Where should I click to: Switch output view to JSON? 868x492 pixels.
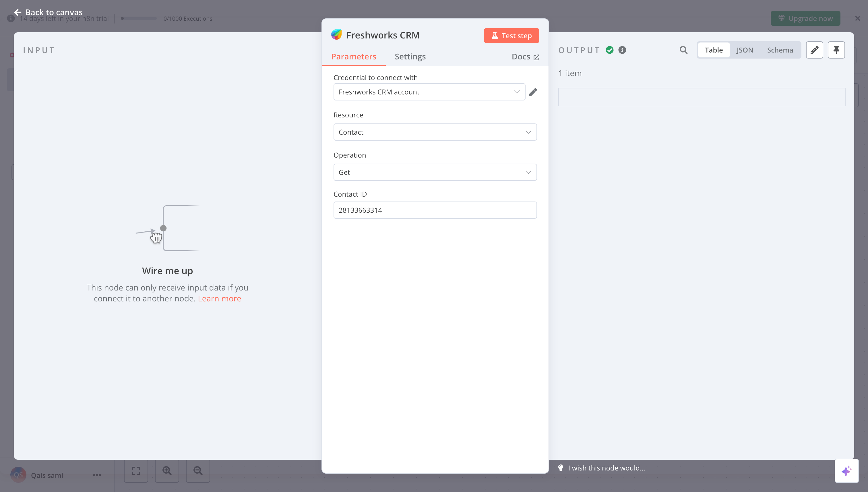point(744,50)
